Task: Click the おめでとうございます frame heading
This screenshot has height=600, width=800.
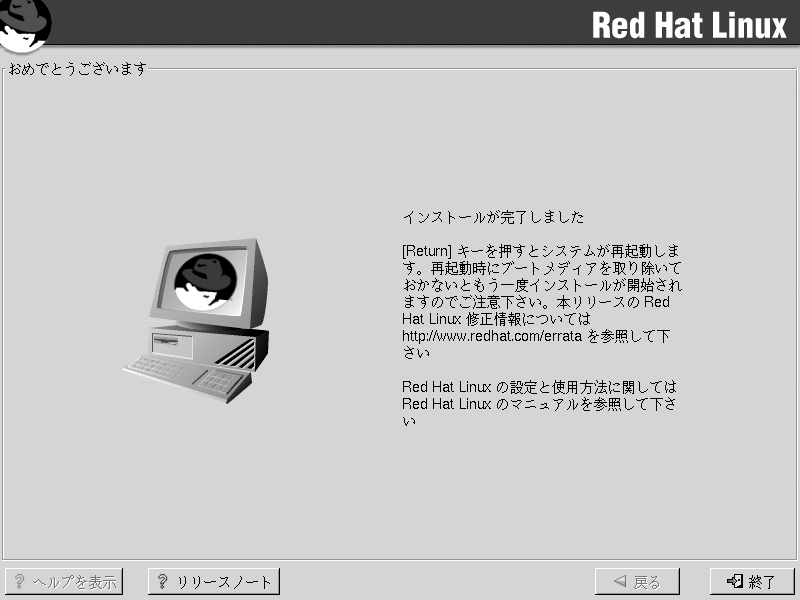Action: pyautogui.click(x=78, y=69)
